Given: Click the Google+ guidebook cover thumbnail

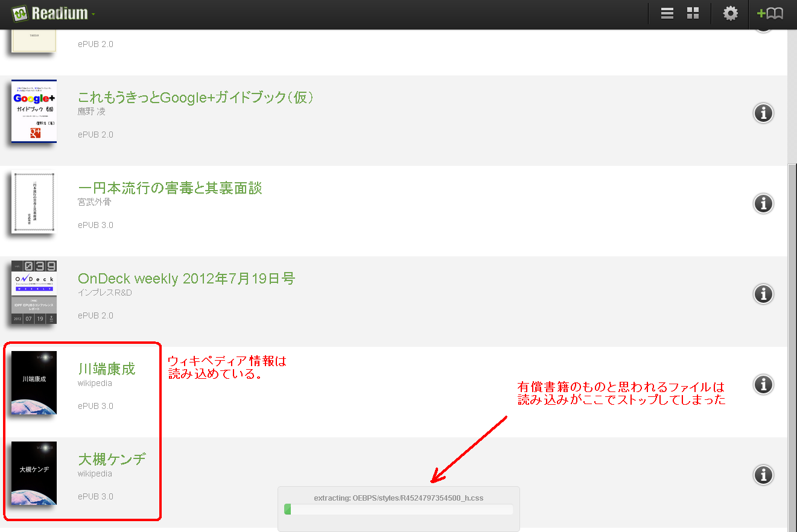Looking at the screenshot, I should point(34,111).
